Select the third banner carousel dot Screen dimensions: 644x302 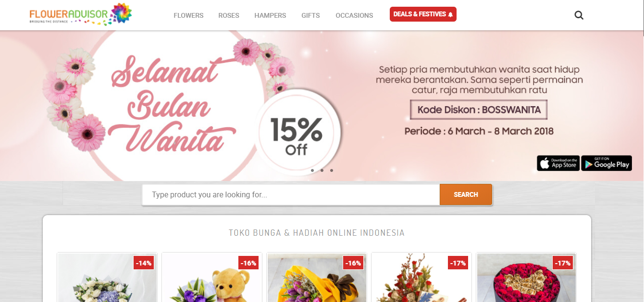[x=332, y=170]
